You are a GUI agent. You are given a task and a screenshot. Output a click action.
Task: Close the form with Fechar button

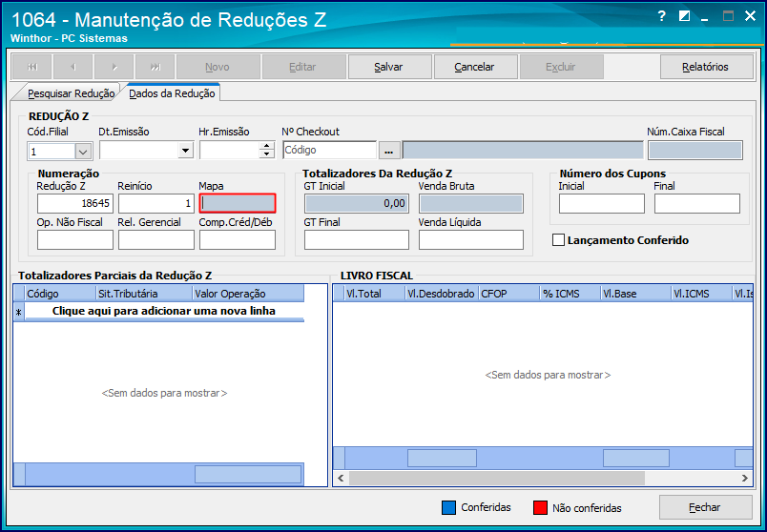pos(705,507)
